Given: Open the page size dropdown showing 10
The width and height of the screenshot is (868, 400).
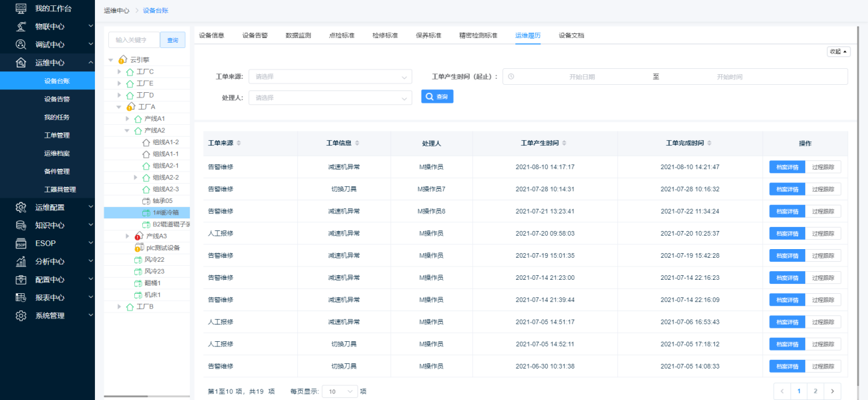Looking at the screenshot, I should click(x=340, y=392).
